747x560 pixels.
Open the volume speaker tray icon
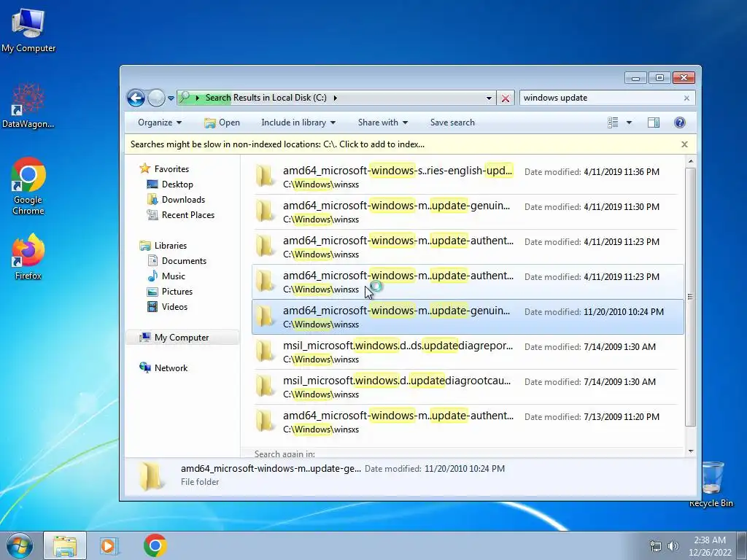[673, 546]
